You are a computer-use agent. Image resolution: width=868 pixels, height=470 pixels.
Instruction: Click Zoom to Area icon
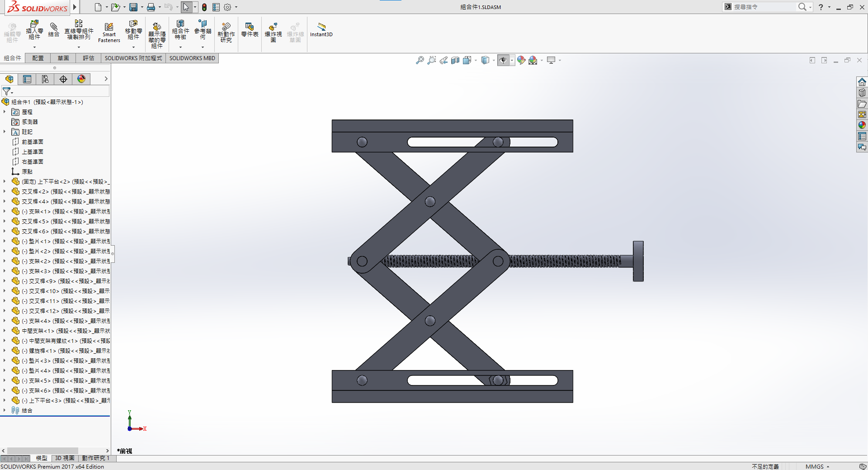click(432, 60)
